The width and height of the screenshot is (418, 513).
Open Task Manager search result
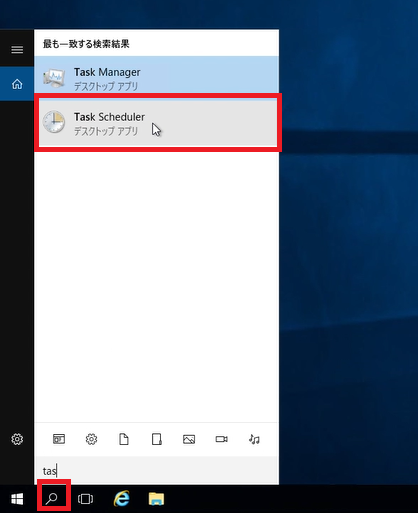[x=157, y=78]
